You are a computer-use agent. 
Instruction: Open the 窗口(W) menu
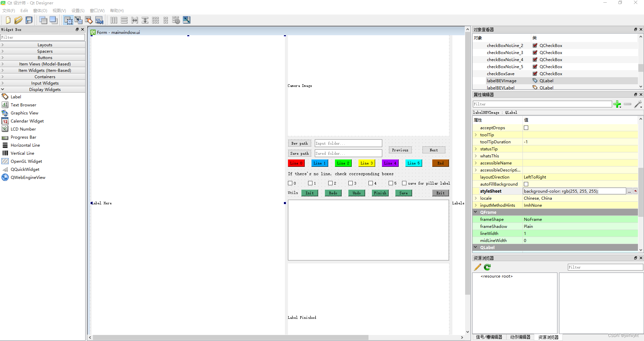coord(97,10)
